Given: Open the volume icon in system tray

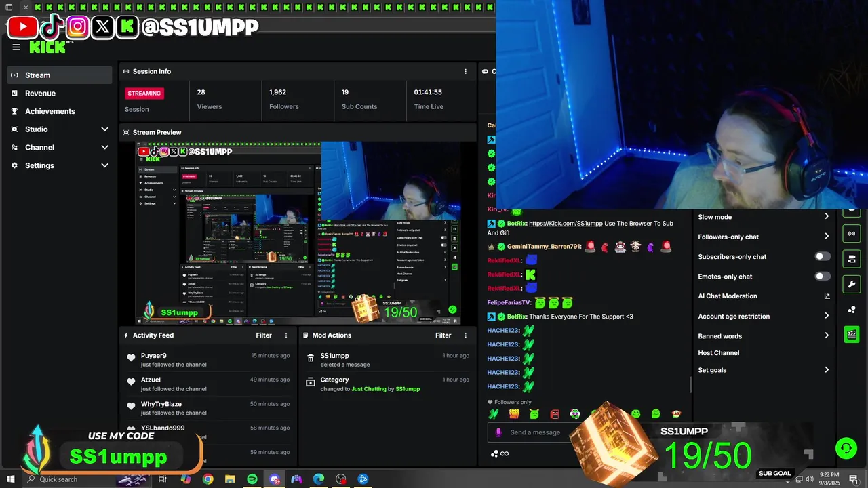Looking at the screenshot, I should [x=809, y=479].
